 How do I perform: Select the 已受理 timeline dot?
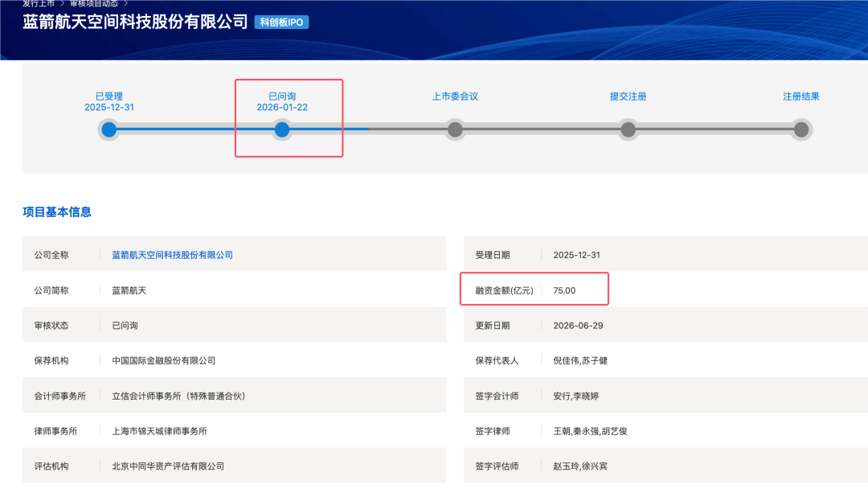pyautogui.click(x=109, y=129)
